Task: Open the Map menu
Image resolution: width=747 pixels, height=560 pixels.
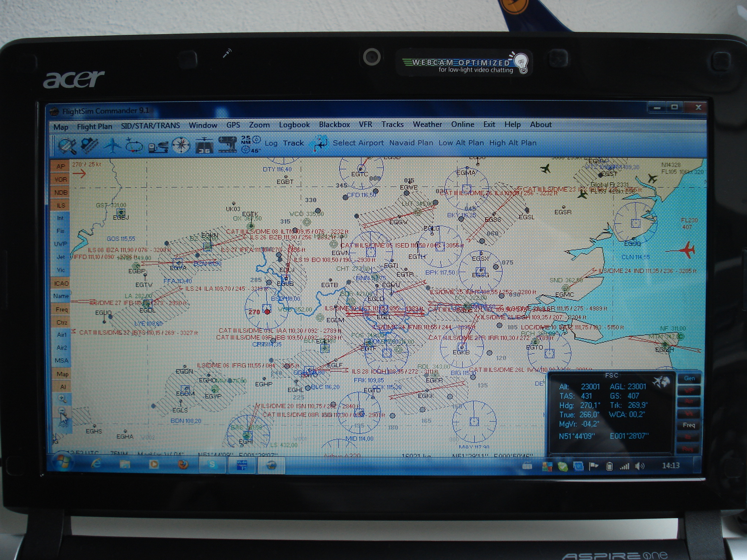Action: [61, 127]
